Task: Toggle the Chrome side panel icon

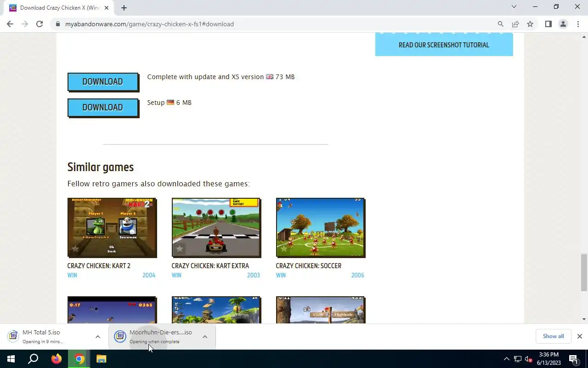Action: [548, 24]
